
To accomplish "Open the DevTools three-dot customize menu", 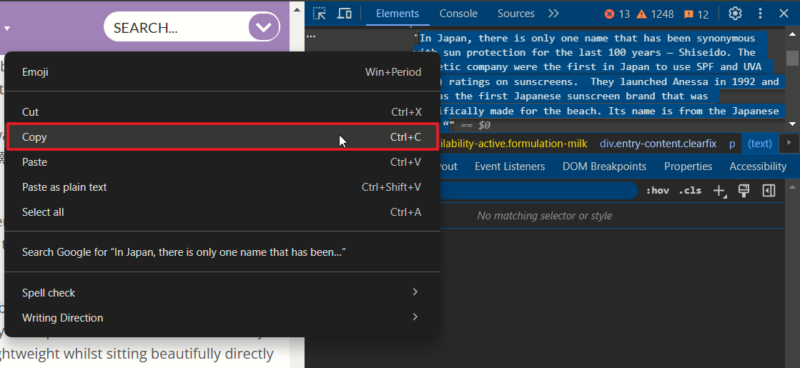I will click(760, 14).
